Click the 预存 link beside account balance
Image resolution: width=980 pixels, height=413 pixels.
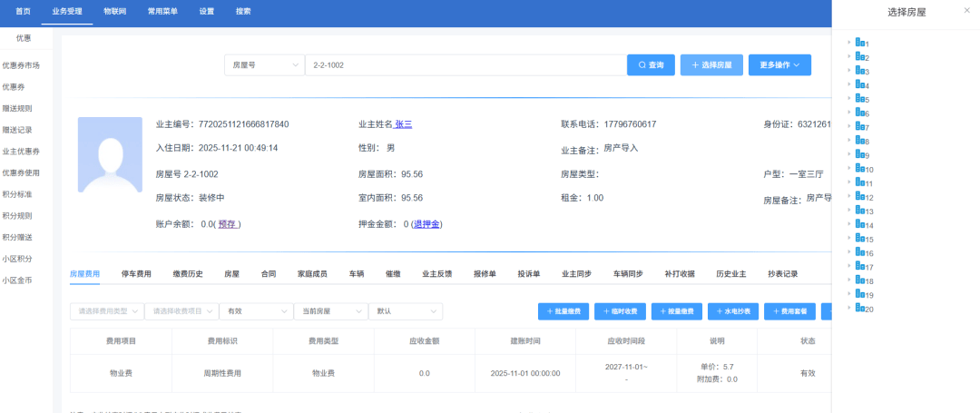pos(227,224)
